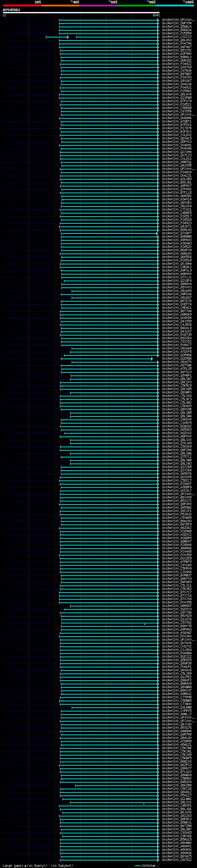Open hit UniRef100_Q56WJ4
The height and width of the screenshot is (868, 197).
click(x=176, y=26)
